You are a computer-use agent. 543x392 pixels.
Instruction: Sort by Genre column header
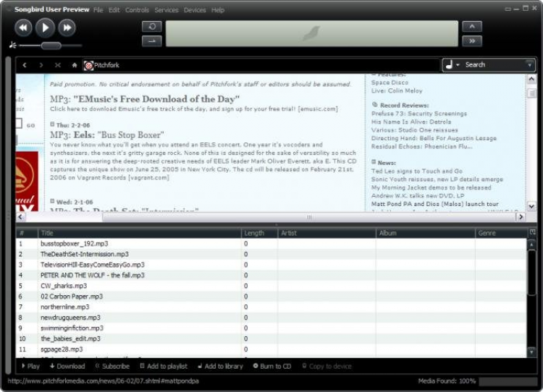[x=501, y=233]
